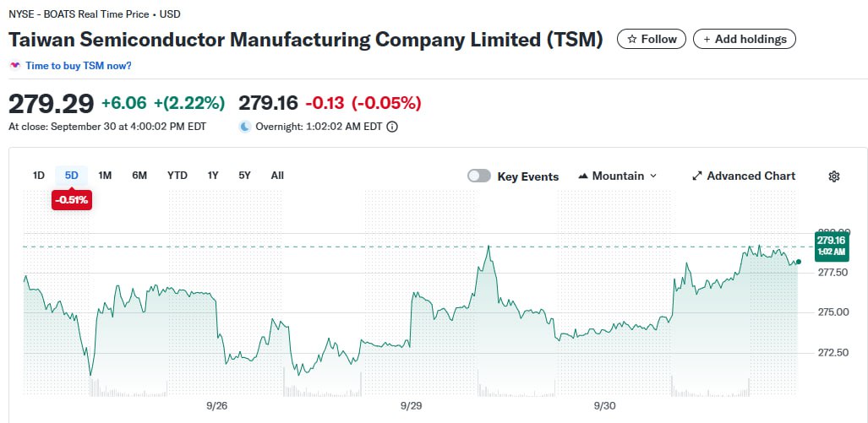Switch to the 6M range tab

(x=139, y=176)
